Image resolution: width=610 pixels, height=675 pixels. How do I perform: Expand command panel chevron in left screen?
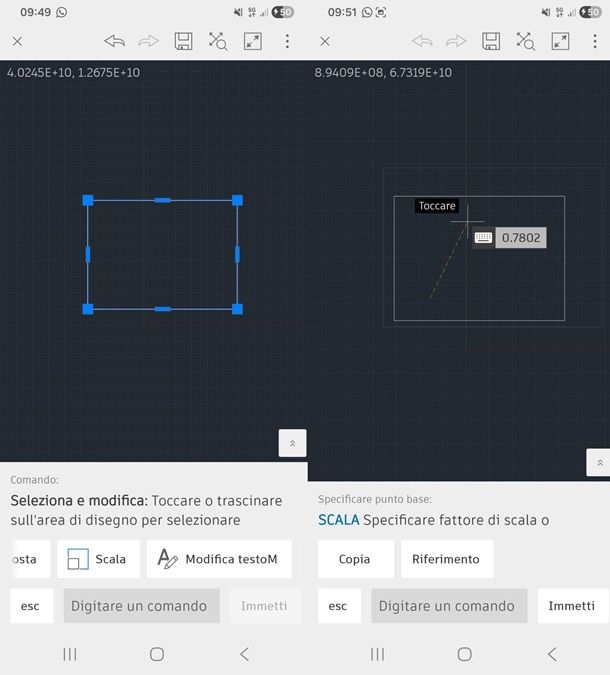[x=293, y=443]
